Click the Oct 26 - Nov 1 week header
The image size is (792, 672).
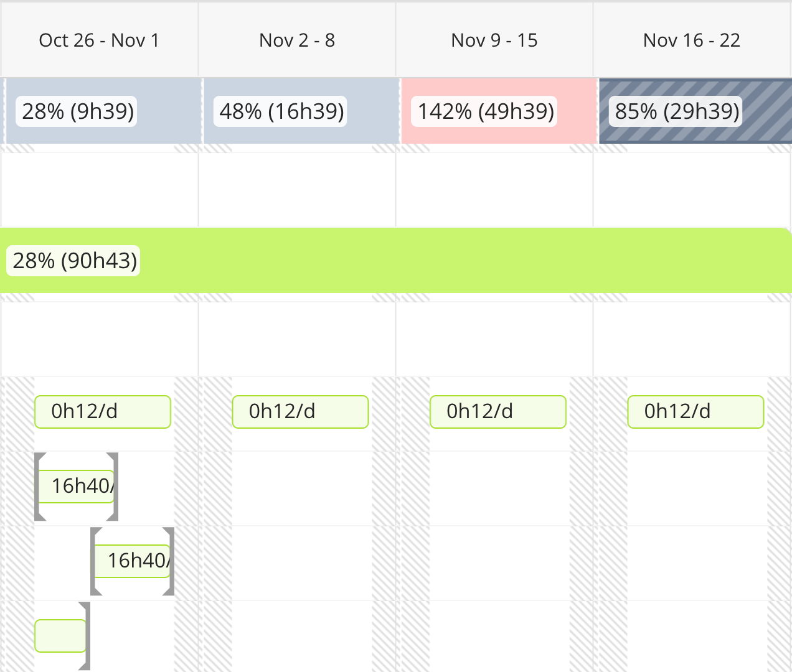99,40
